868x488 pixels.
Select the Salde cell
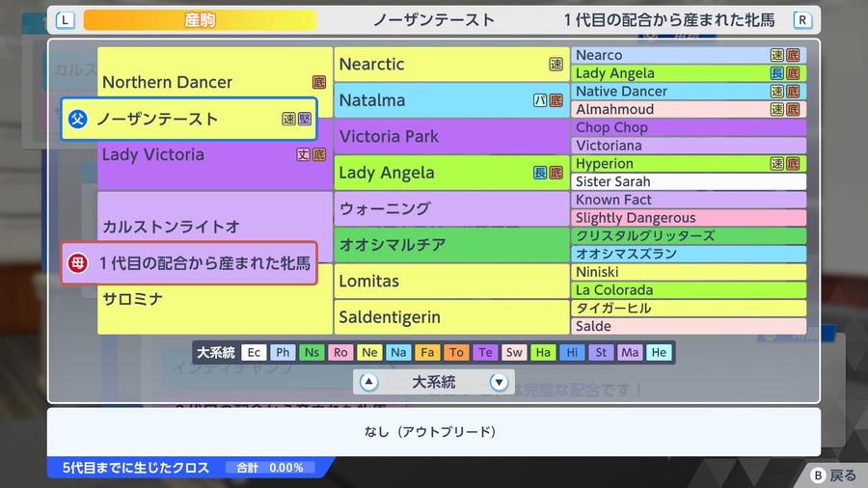coord(689,326)
